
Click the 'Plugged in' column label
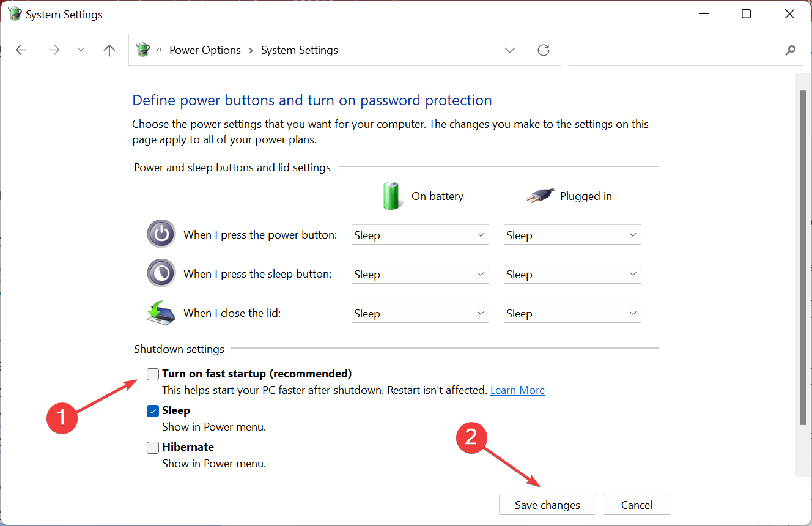point(586,196)
